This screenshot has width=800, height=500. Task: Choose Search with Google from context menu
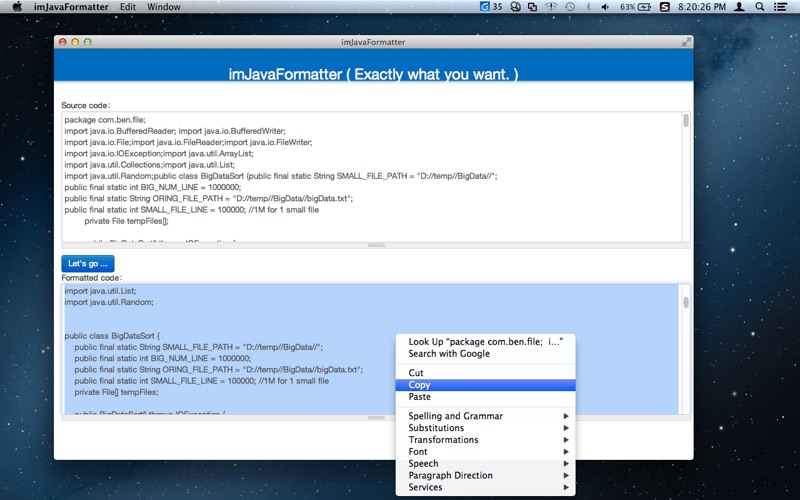click(x=485, y=354)
